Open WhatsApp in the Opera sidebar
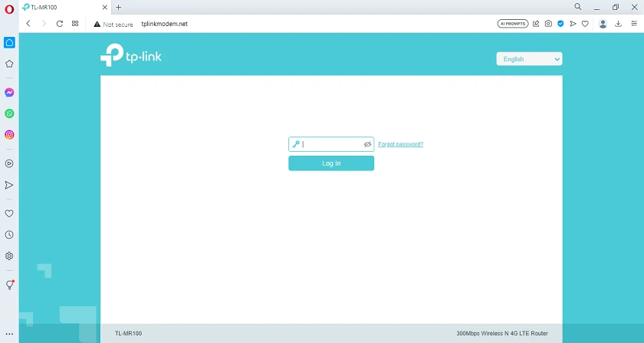 [9, 114]
